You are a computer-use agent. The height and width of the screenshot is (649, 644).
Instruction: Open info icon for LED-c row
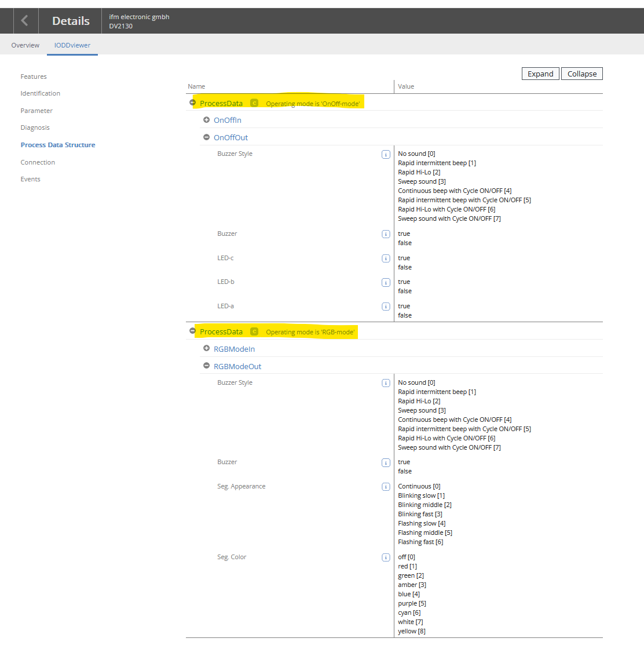click(386, 258)
